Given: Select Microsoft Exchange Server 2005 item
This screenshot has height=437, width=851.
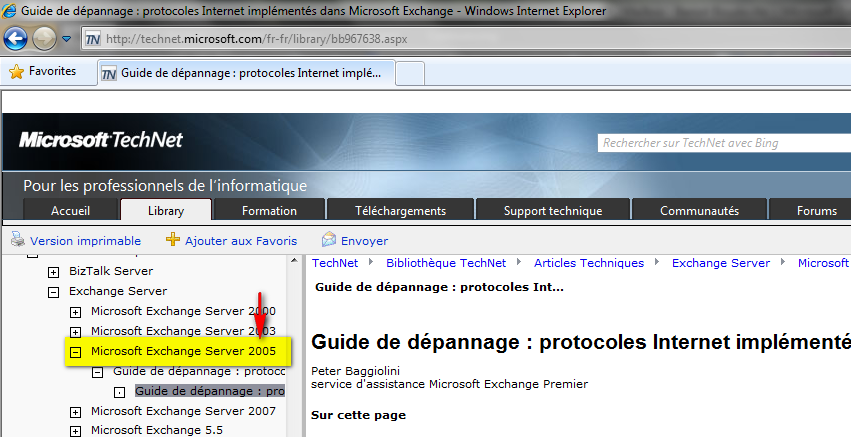Looking at the screenshot, I should (183, 351).
